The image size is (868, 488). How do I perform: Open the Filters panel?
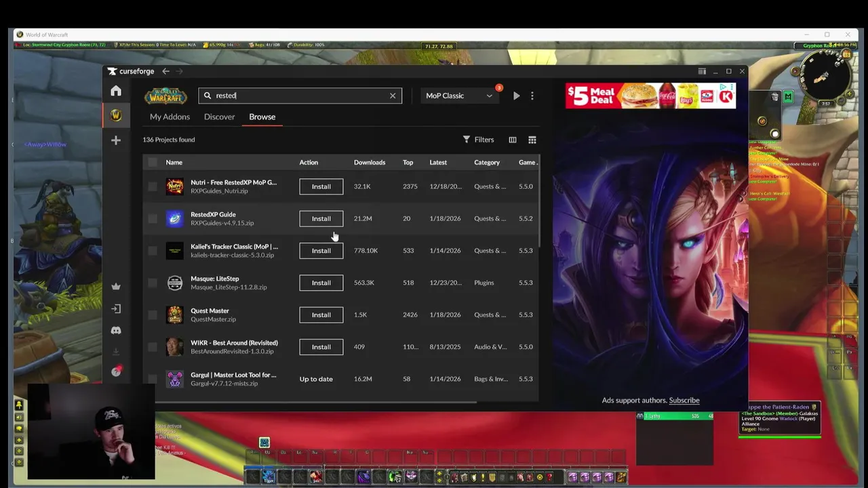(478, 140)
